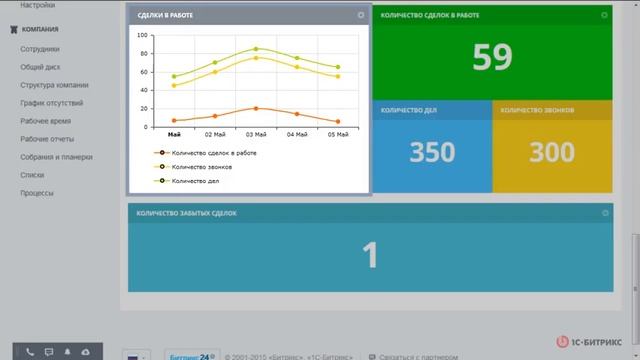This screenshot has height=360, width=640.
Task: Toggle legend item Количество дел
Action: point(187,181)
